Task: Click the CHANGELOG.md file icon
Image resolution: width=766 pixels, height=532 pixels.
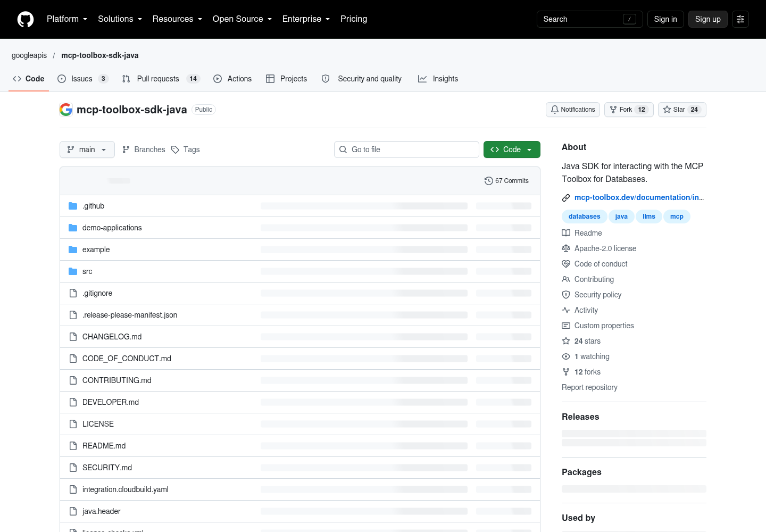Action: click(73, 337)
